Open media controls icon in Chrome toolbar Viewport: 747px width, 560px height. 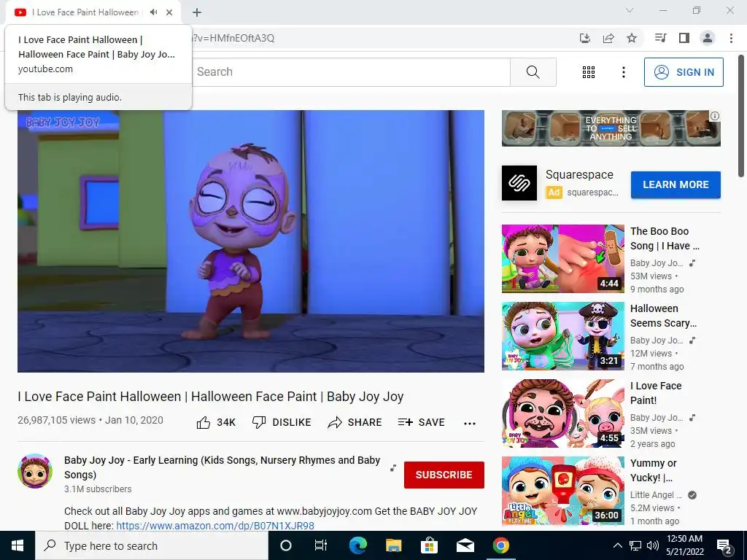(x=660, y=38)
